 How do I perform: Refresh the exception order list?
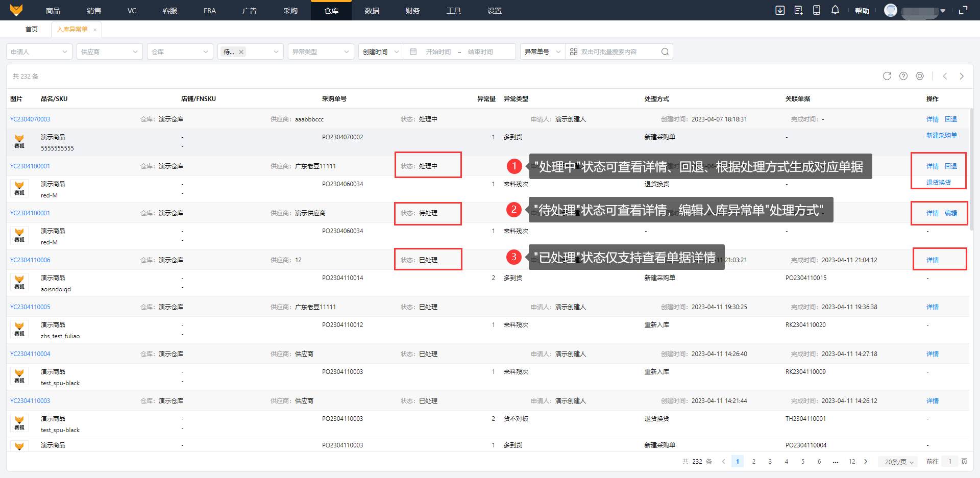click(x=887, y=76)
